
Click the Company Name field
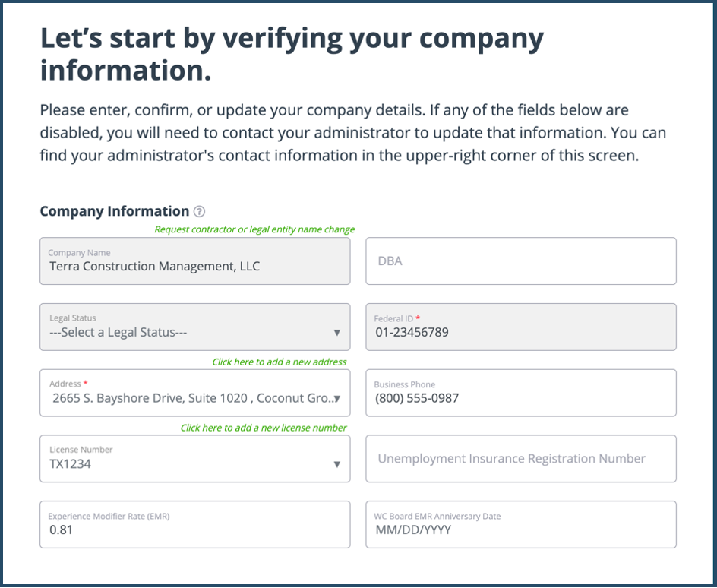195,261
